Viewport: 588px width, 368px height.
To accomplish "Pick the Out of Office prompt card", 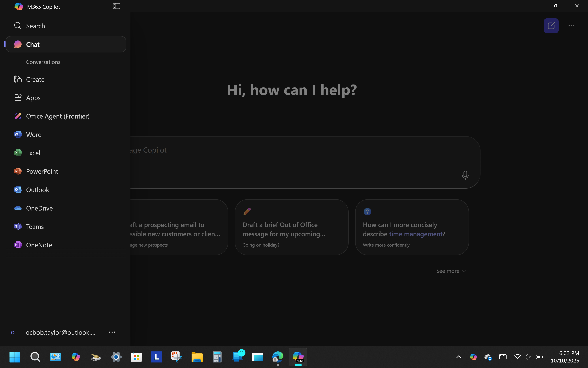I will [292, 227].
